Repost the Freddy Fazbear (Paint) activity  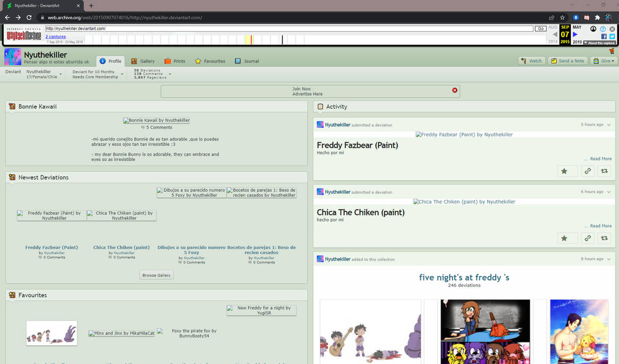[x=604, y=171]
